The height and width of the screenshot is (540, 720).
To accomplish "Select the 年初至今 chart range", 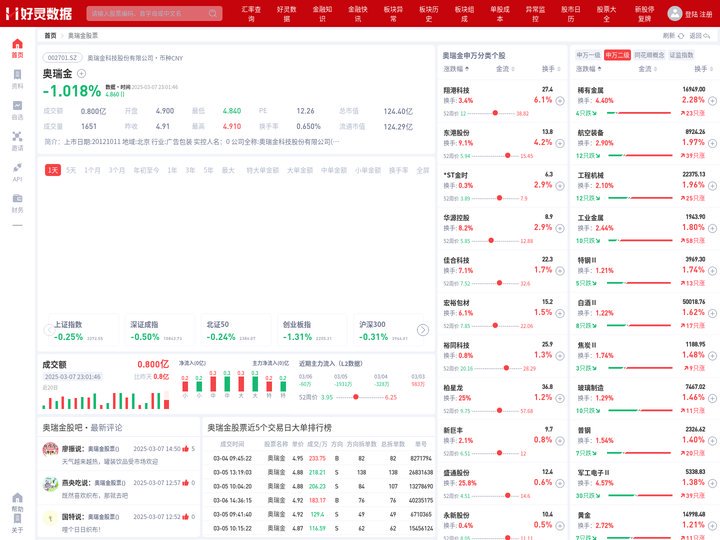I will click(146, 170).
